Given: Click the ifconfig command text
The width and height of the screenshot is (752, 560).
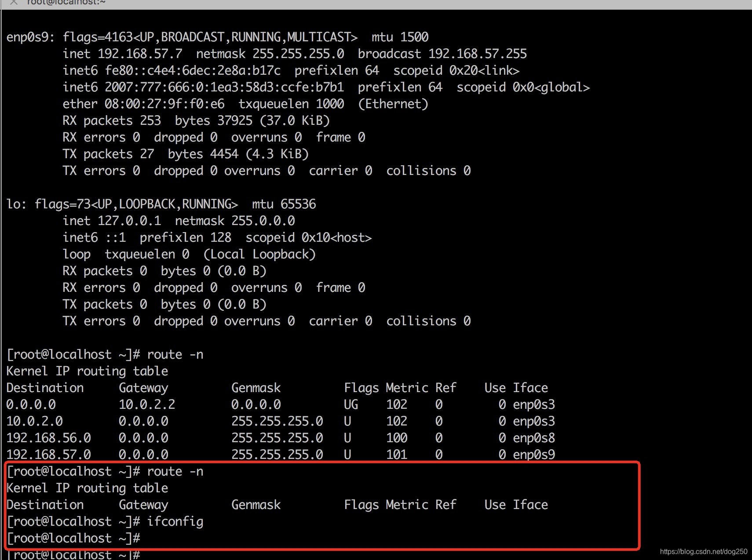Looking at the screenshot, I should pyautogui.click(x=175, y=522).
